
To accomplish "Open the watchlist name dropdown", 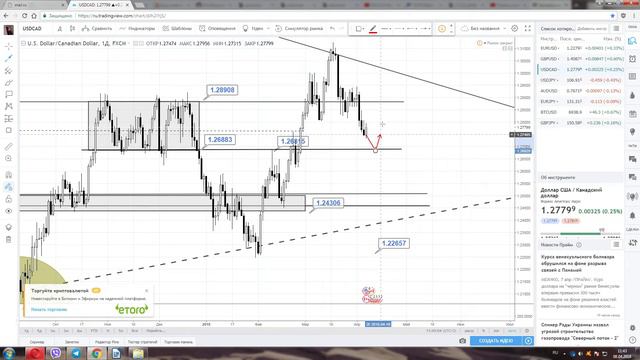I will click(557, 29).
